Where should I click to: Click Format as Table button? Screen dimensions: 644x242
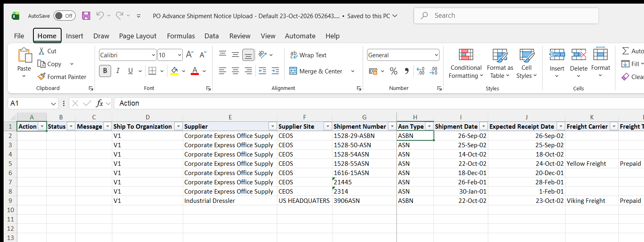coord(500,64)
